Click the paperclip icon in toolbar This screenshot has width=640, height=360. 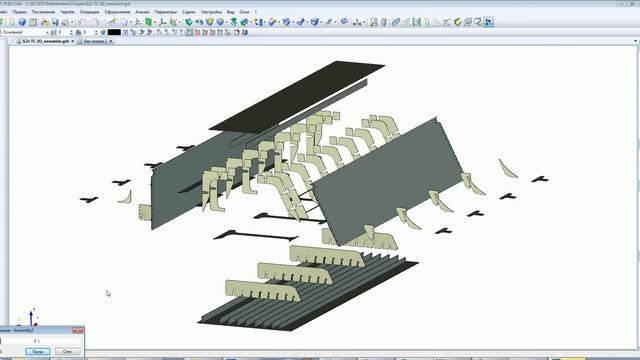[396, 22]
